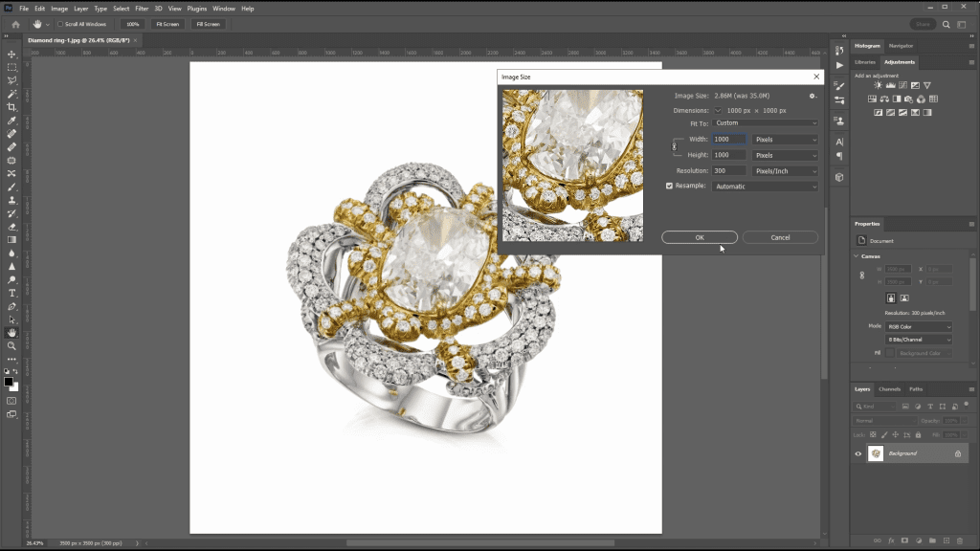This screenshot has width=980, height=551.
Task: Toggle the Background layer lock icon
Action: (x=957, y=453)
